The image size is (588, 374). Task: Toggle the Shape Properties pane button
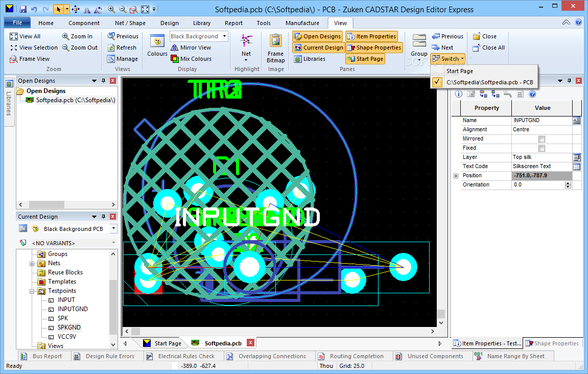coord(374,48)
